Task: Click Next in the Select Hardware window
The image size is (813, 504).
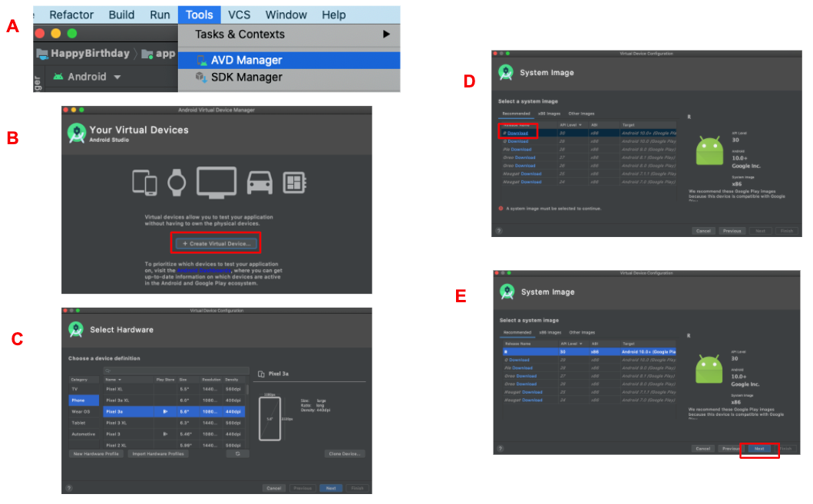Action: (x=331, y=488)
